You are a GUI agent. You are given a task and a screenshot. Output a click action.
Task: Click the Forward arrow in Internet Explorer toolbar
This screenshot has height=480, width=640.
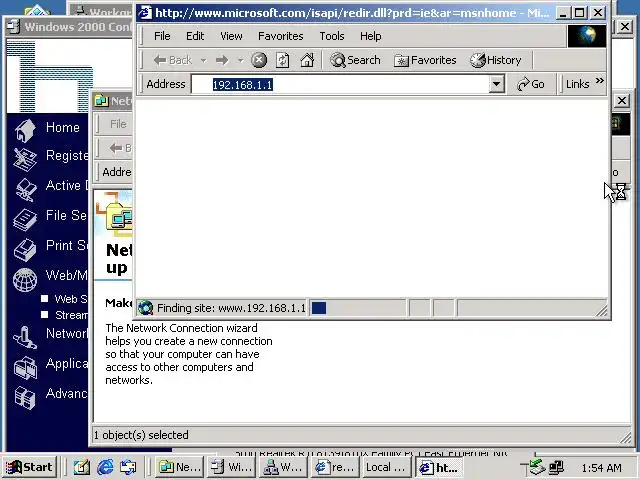click(222, 60)
